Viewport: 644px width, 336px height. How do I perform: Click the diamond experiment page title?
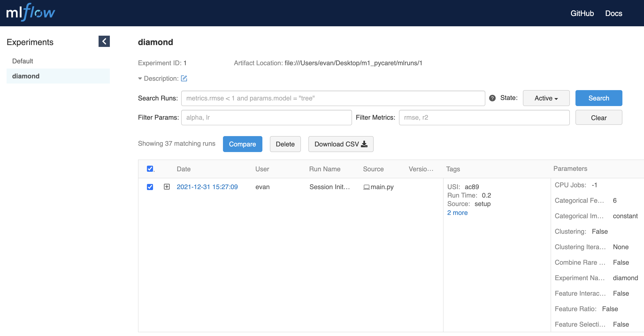pos(155,42)
